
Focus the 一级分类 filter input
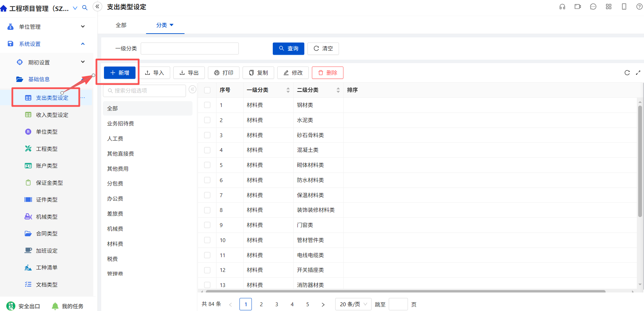pos(190,48)
